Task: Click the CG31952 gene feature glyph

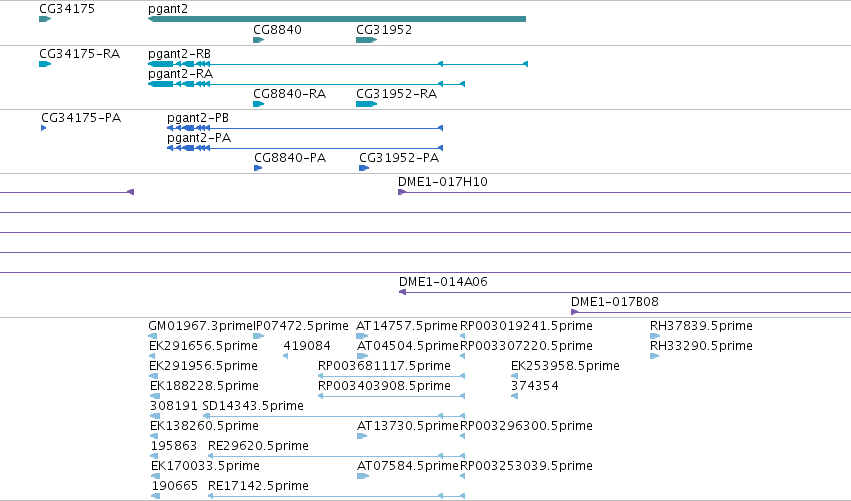Action: [366, 40]
